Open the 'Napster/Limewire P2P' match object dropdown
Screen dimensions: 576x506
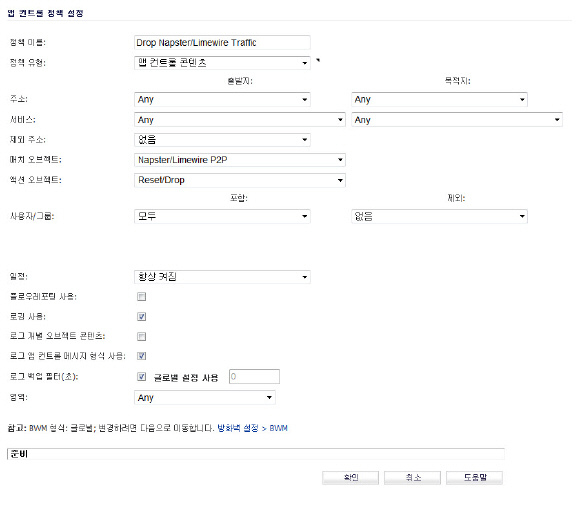[240, 160]
